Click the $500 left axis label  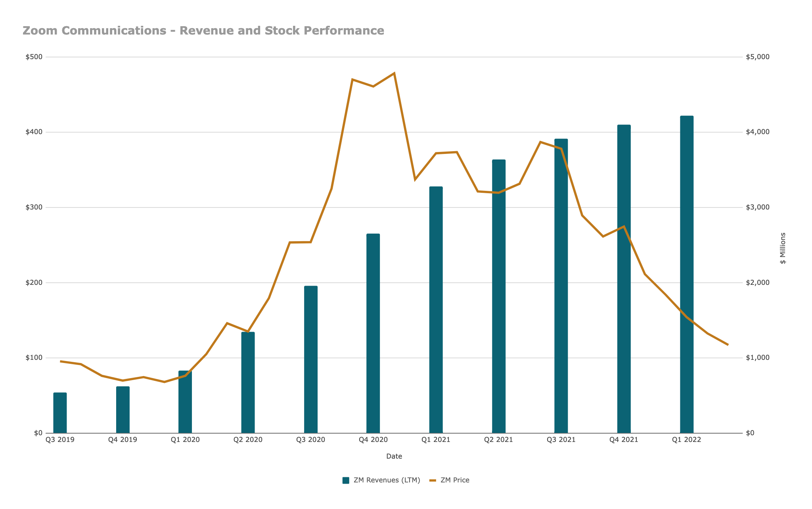[34, 57]
